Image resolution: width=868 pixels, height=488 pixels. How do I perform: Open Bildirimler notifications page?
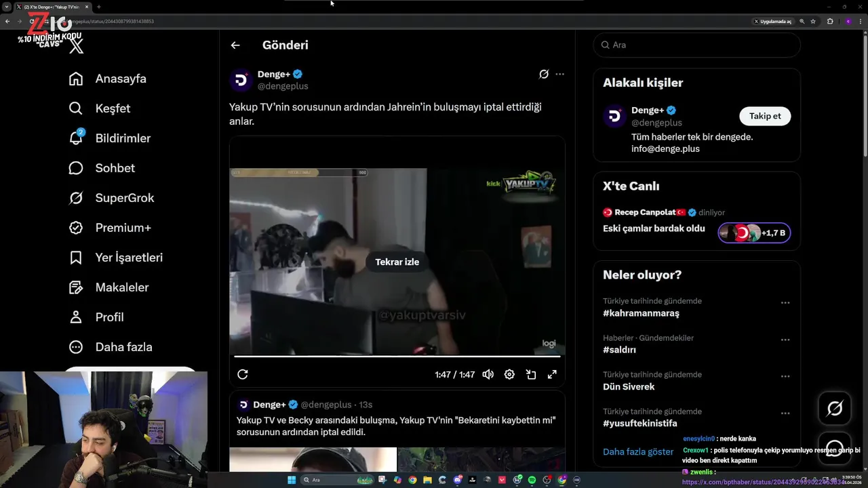[110, 138]
